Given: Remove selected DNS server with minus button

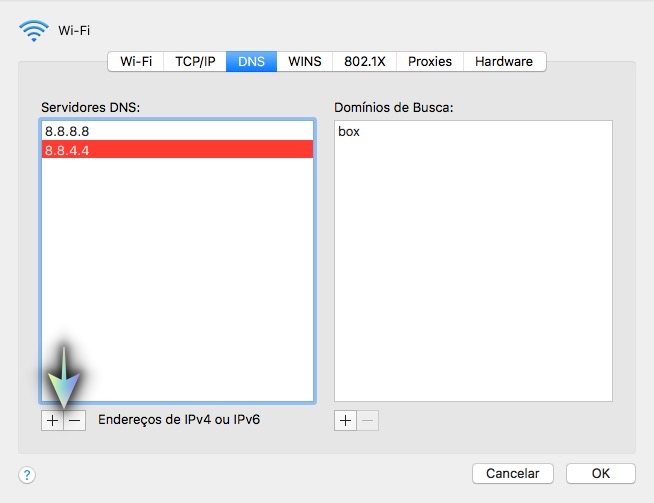Looking at the screenshot, I should coord(74,421).
